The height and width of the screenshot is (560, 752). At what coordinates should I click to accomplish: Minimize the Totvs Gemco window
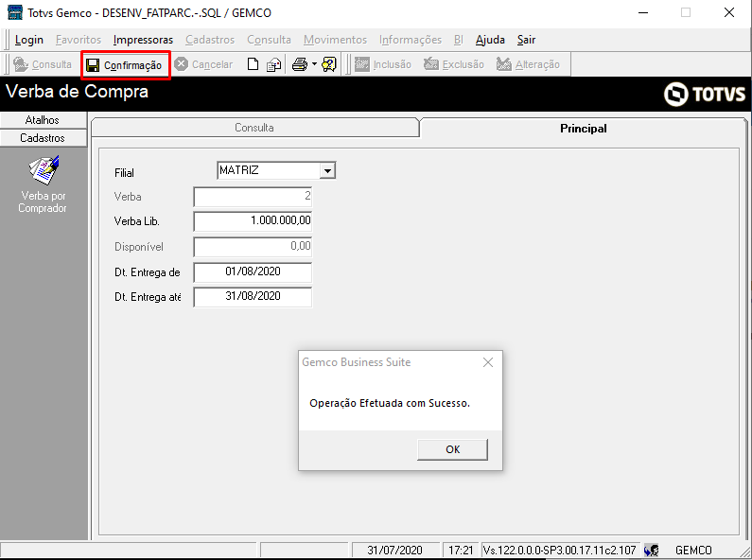pyautogui.click(x=643, y=12)
